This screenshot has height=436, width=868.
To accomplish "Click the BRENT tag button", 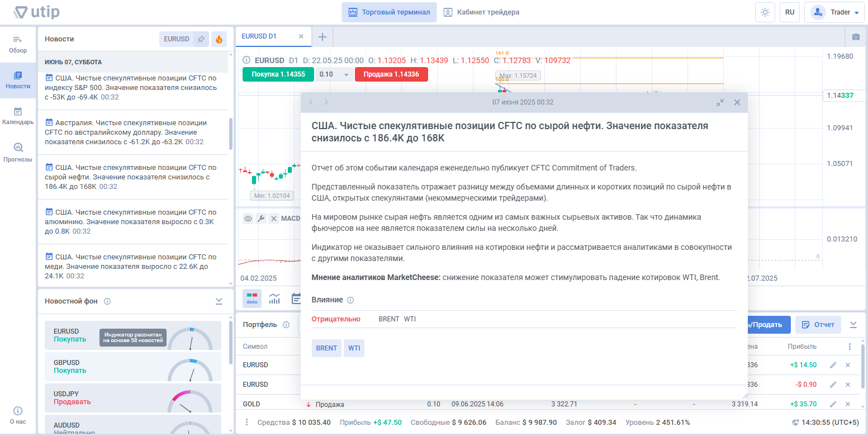I will (326, 348).
